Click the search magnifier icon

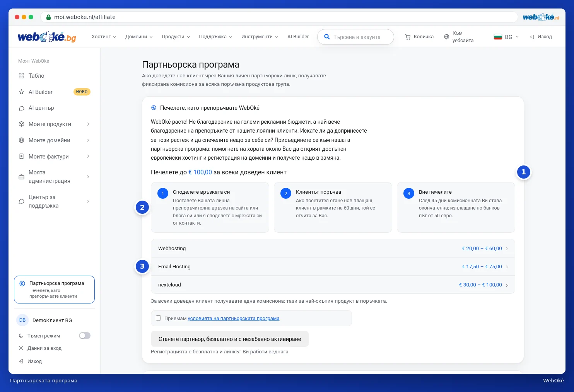(x=327, y=37)
